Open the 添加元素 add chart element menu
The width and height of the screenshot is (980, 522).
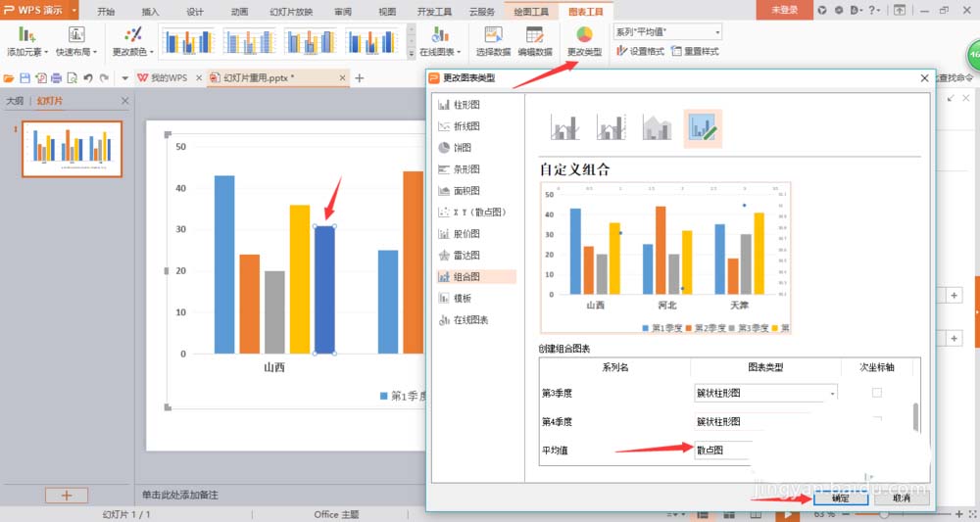coord(26,42)
